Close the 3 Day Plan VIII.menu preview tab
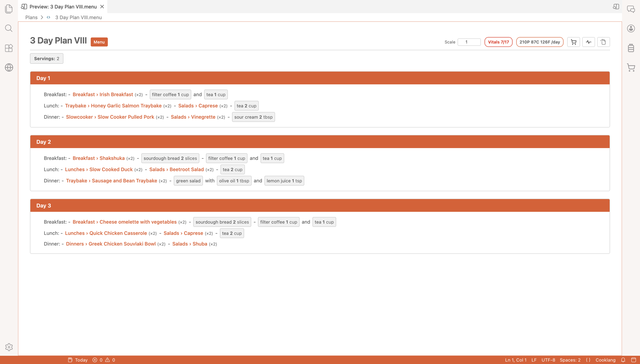 (x=102, y=7)
